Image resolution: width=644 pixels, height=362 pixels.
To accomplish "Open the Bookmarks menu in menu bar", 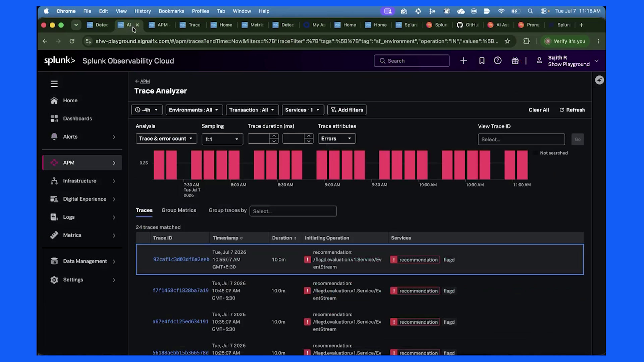I will click(x=171, y=11).
